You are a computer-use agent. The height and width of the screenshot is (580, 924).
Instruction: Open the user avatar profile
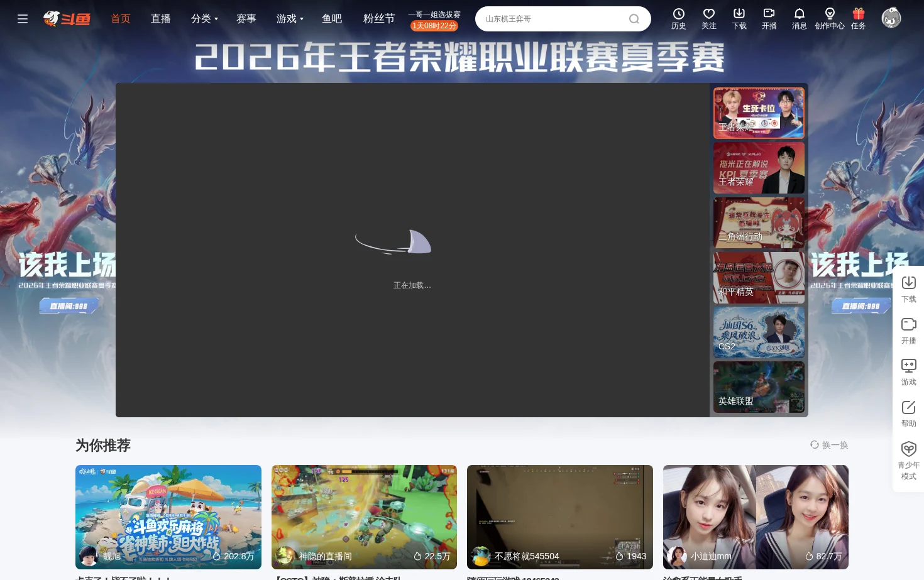point(891,18)
